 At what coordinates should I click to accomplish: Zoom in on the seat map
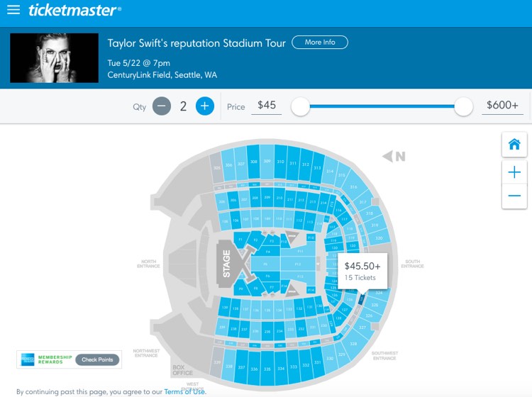click(x=514, y=172)
